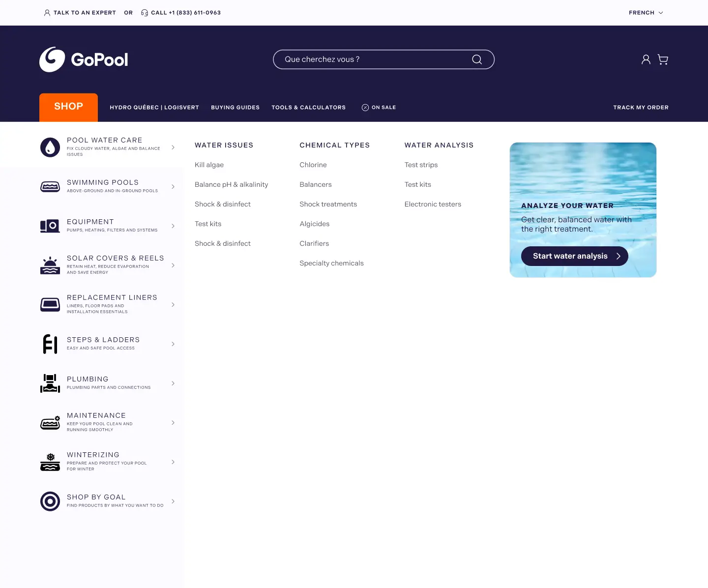Open the user account icon

pos(646,59)
